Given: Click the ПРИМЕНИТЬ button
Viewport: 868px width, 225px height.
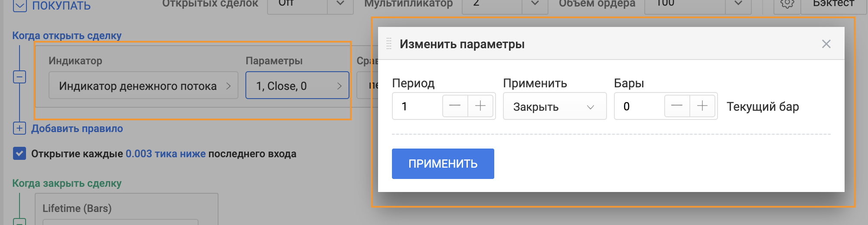Looking at the screenshot, I should 443,164.
